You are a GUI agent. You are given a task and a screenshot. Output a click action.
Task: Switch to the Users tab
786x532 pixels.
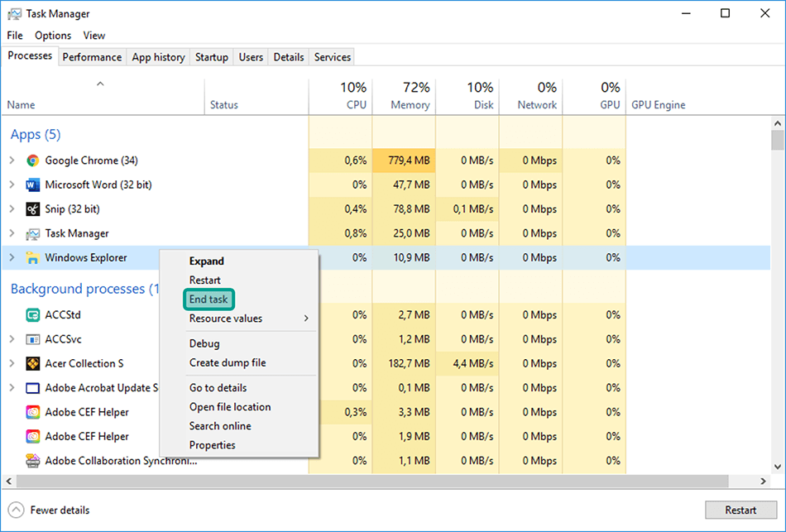tap(251, 57)
